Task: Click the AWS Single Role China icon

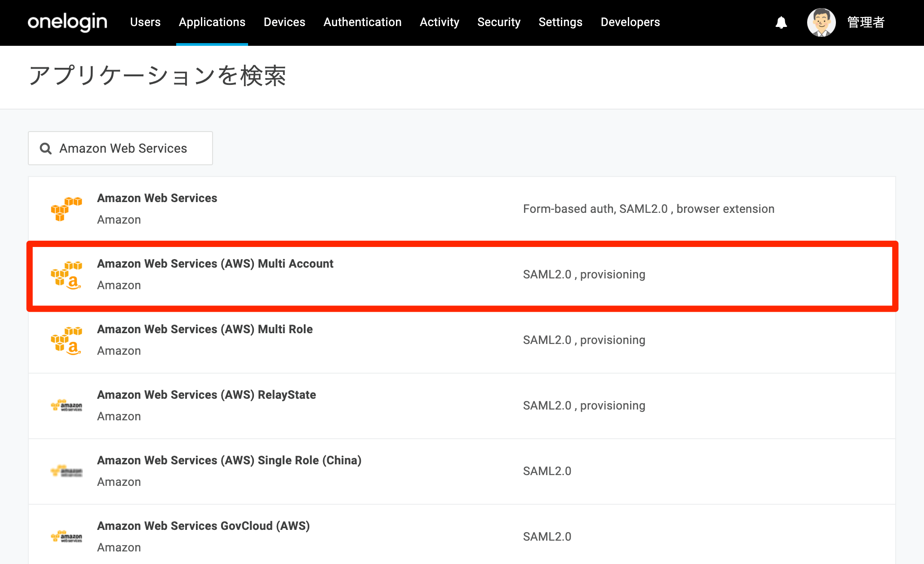Action: [67, 471]
